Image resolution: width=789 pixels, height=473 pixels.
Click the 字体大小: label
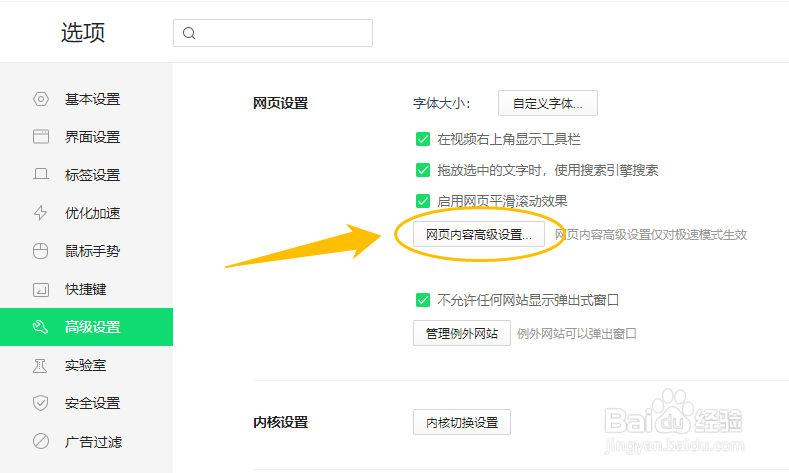tap(442, 104)
